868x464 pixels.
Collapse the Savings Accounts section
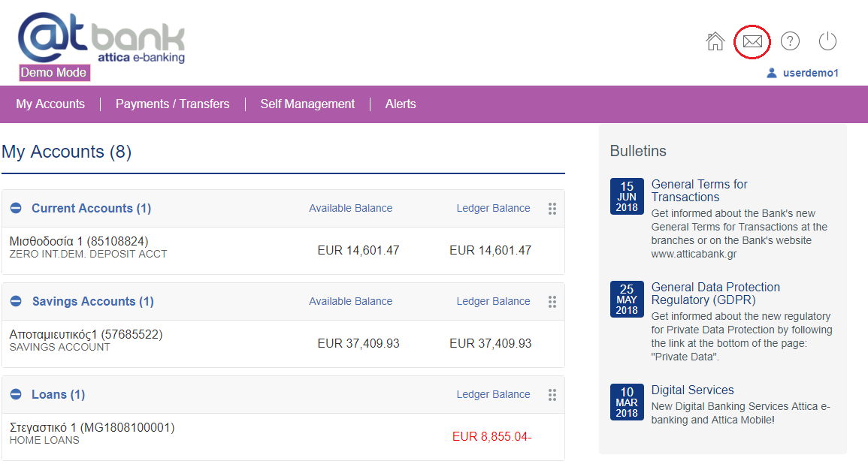pyautogui.click(x=16, y=301)
